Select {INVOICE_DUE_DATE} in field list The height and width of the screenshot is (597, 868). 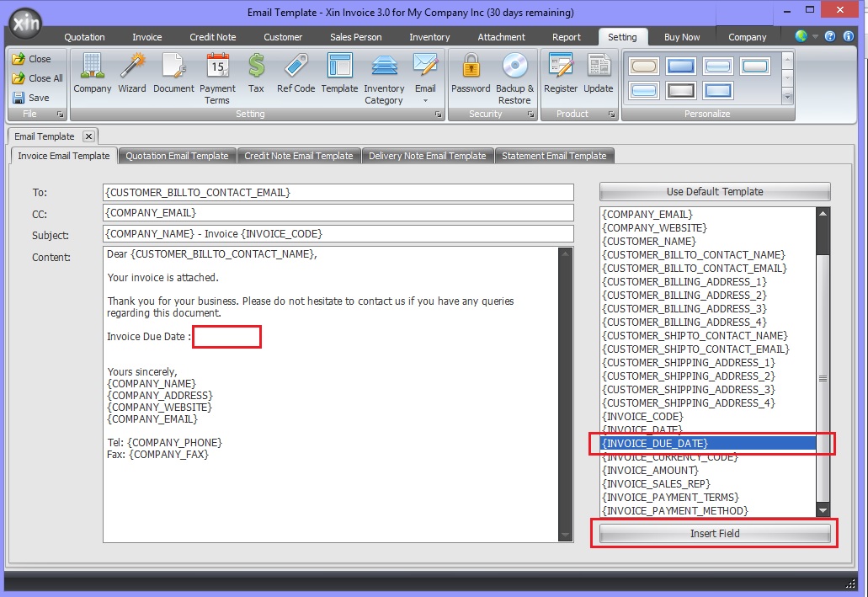coord(708,444)
